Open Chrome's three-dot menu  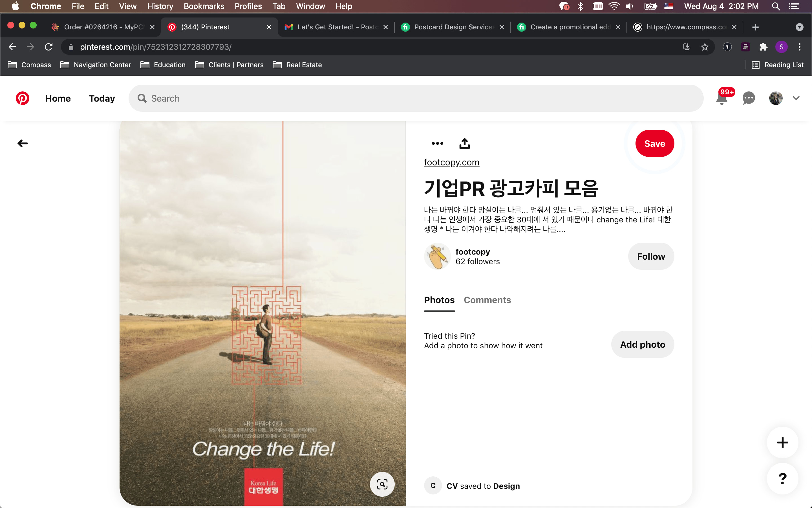coord(800,47)
